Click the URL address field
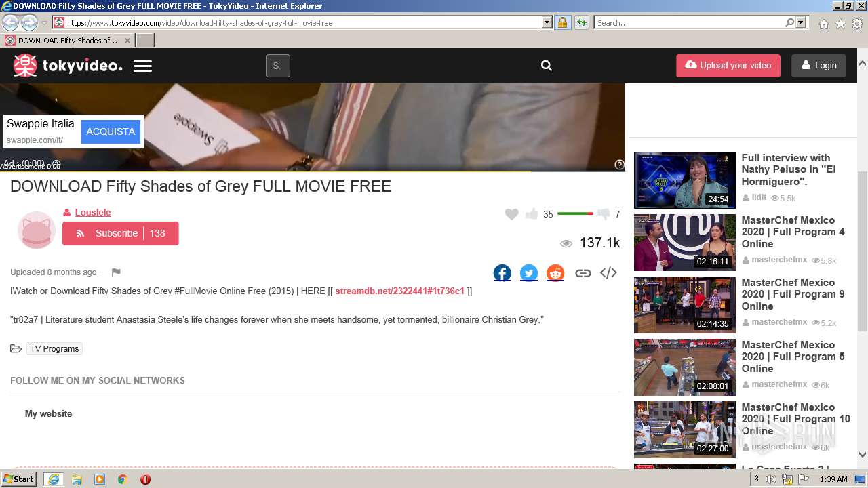Viewport: 868px width, 488px height. coord(304,22)
